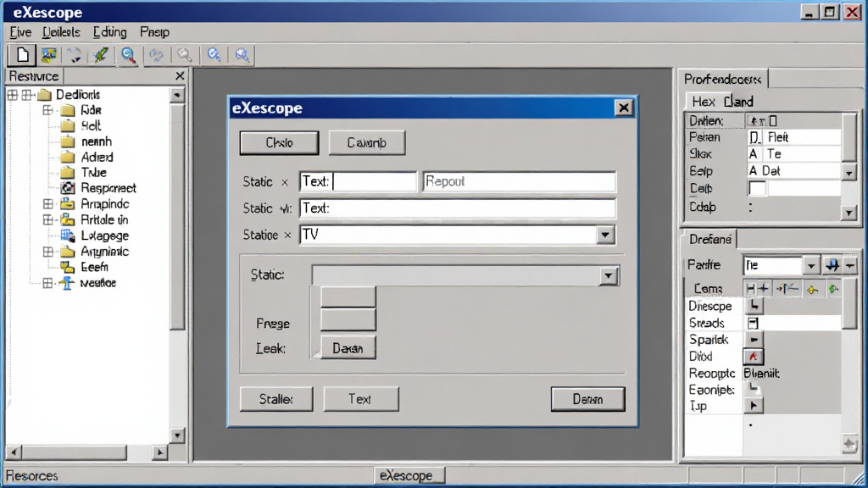Close the eXescope dialog
The width and height of the screenshot is (868, 488).
[623, 108]
